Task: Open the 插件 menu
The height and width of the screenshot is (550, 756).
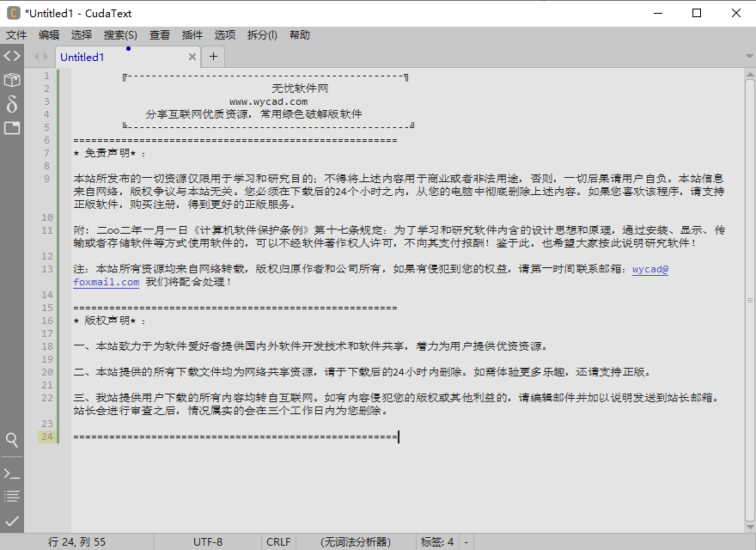Action: pos(191,35)
